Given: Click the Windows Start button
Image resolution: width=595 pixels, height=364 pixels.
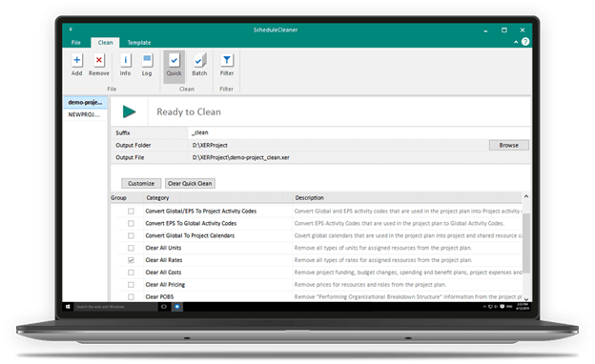Looking at the screenshot, I should [68, 307].
